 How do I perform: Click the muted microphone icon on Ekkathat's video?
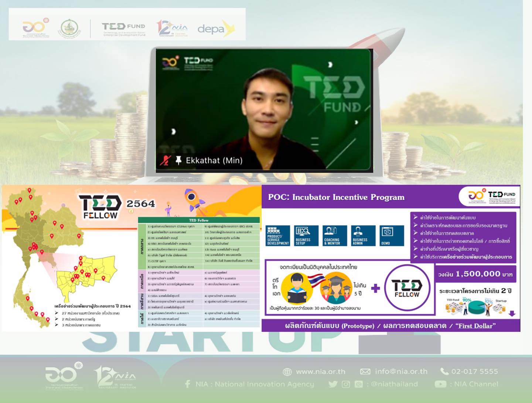tap(165, 161)
